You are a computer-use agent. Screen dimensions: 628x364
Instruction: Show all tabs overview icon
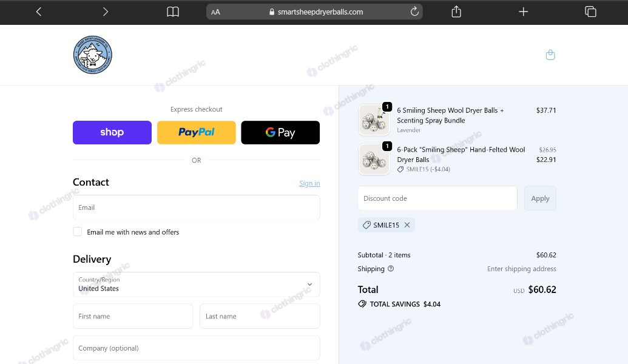pyautogui.click(x=590, y=12)
